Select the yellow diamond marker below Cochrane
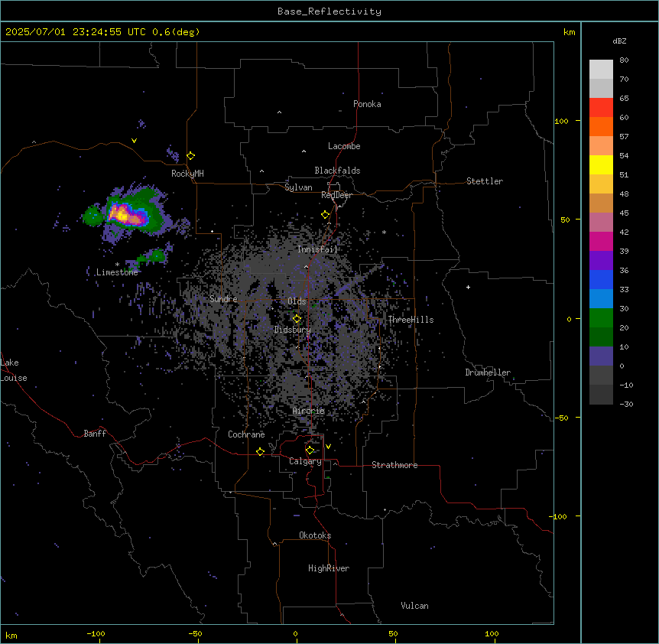 tap(260, 451)
